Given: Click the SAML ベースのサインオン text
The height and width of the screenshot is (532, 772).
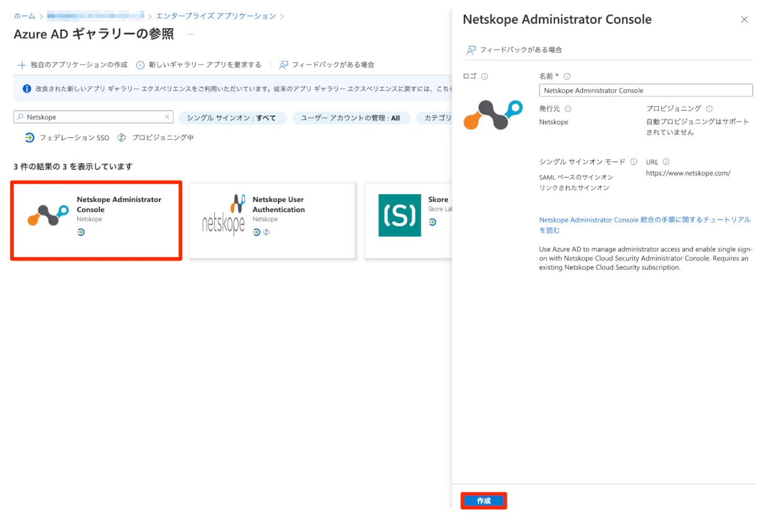Looking at the screenshot, I should [x=576, y=177].
